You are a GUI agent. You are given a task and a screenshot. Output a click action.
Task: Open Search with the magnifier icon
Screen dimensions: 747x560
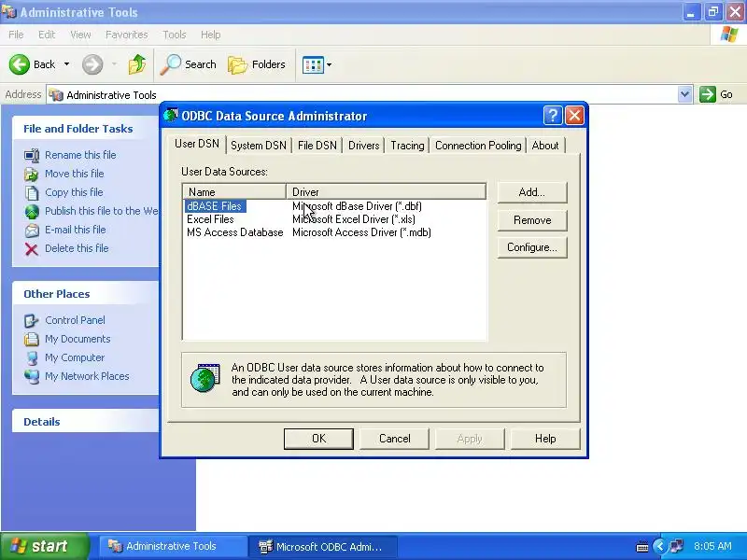pos(170,64)
